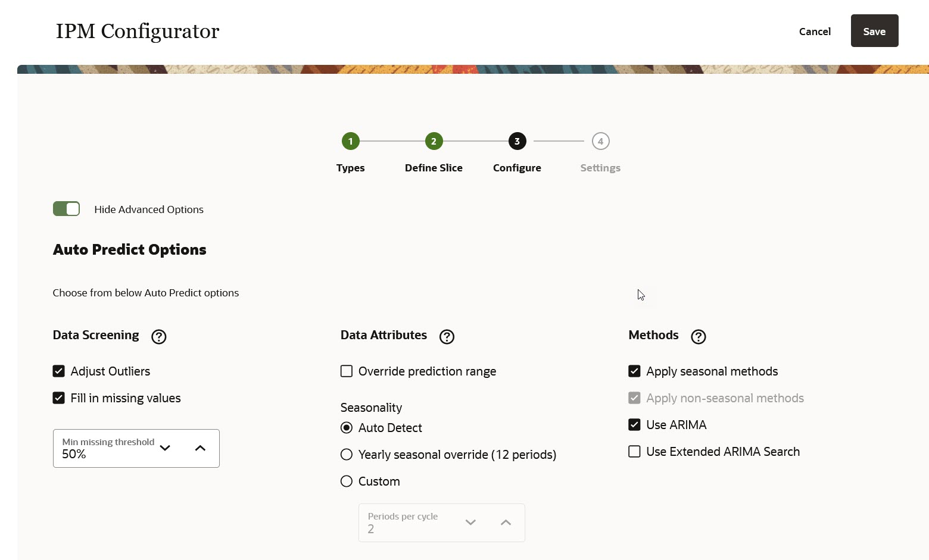Viewport: 929px width, 560px height.
Task: Open Data Attributes help icon
Action: pyautogui.click(x=447, y=337)
